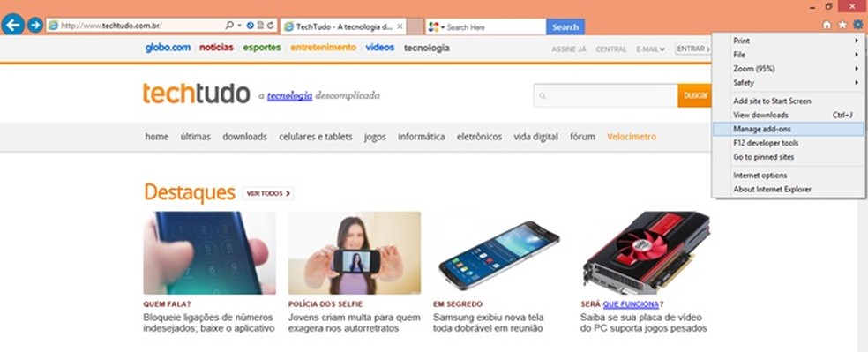This screenshot has width=868, height=352.
Task: Click the VER TODOS button
Action: (268, 194)
